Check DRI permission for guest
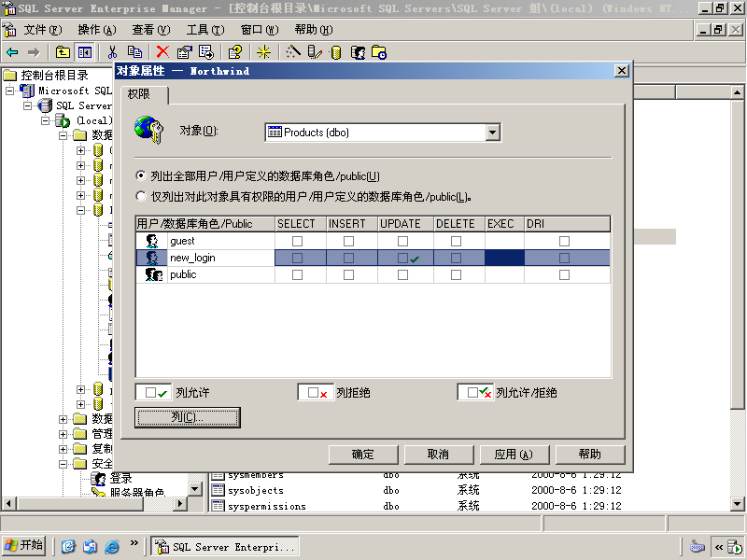The width and height of the screenshot is (747, 560). coord(565,242)
